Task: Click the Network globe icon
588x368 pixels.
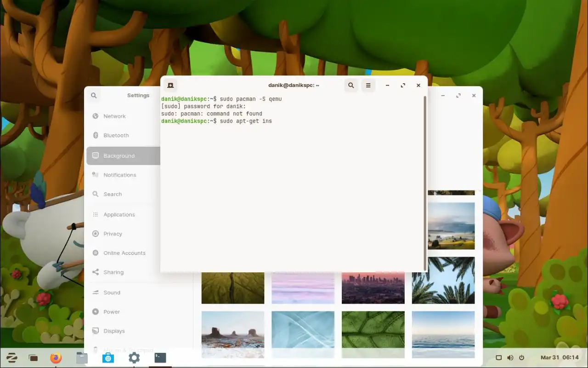Action: (96, 116)
